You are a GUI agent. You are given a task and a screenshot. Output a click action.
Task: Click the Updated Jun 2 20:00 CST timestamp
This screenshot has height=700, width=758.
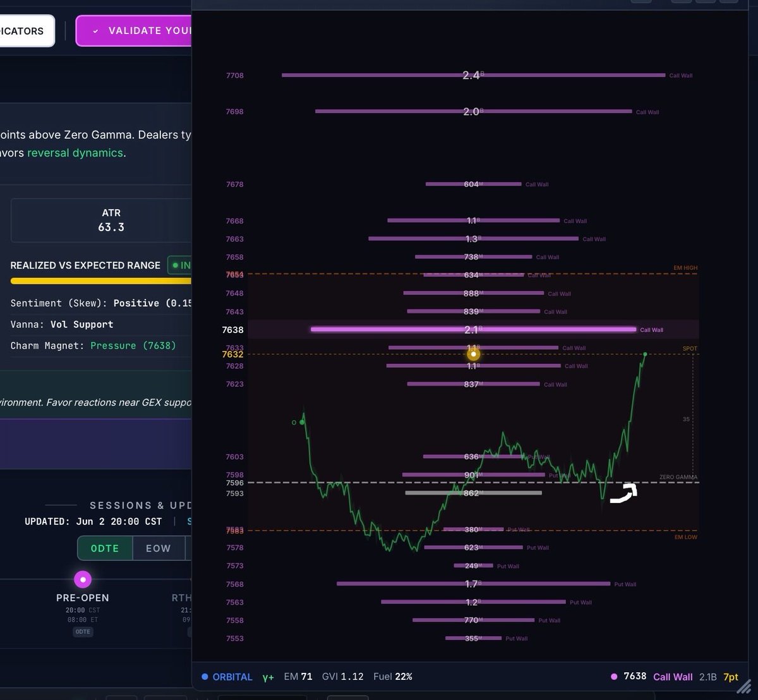pyautogui.click(x=93, y=521)
